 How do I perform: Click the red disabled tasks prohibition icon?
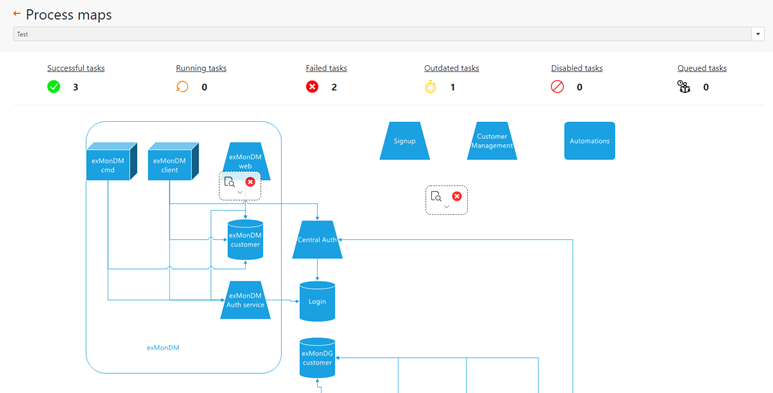click(557, 87)
